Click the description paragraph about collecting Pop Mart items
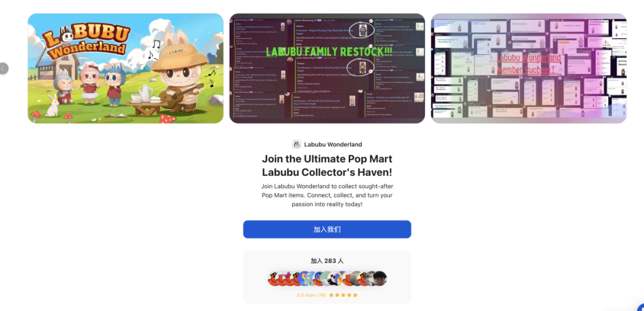 327,195
